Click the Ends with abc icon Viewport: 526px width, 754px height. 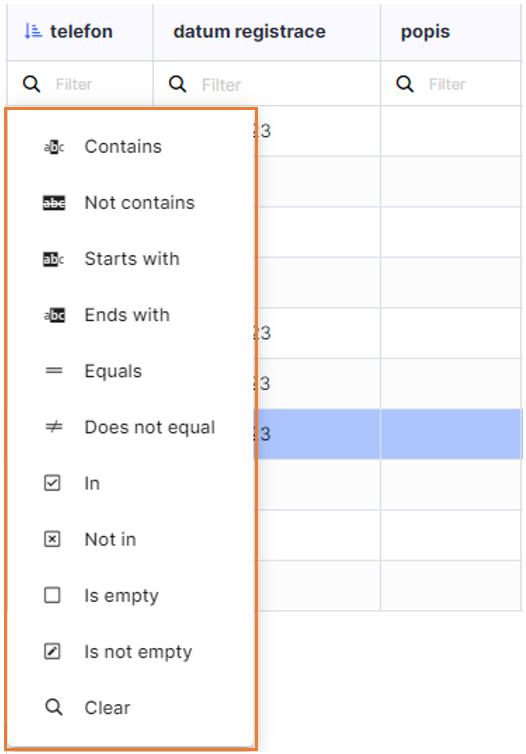pyautogui.click(x=54, y=315)
